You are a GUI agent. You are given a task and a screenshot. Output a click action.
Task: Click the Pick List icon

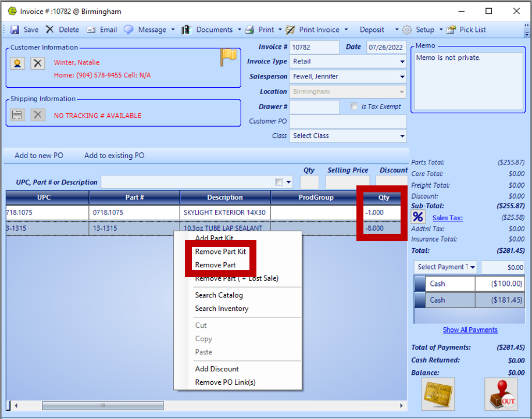[451, 30]
